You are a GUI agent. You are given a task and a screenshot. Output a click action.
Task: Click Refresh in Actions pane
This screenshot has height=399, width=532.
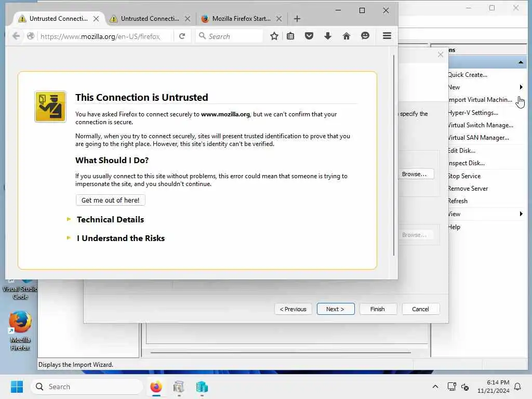tap(458, 201)
